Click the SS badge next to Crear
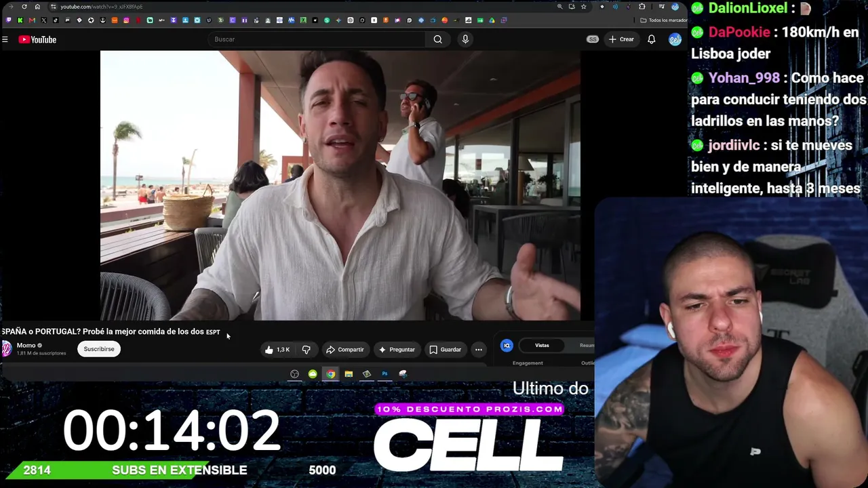Viewport: 868px width, 488px height. click(x=593, y=39)
